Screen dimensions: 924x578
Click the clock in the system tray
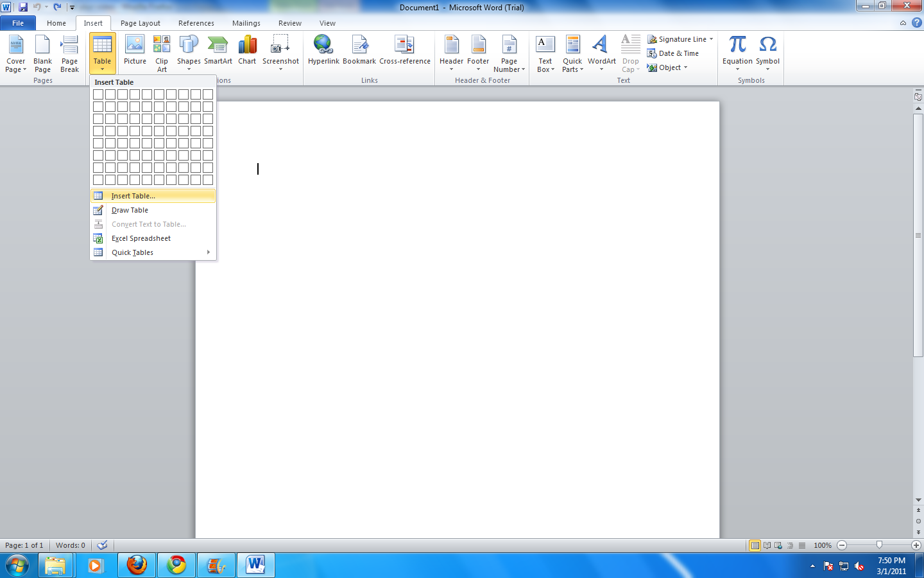coord(891,565)
